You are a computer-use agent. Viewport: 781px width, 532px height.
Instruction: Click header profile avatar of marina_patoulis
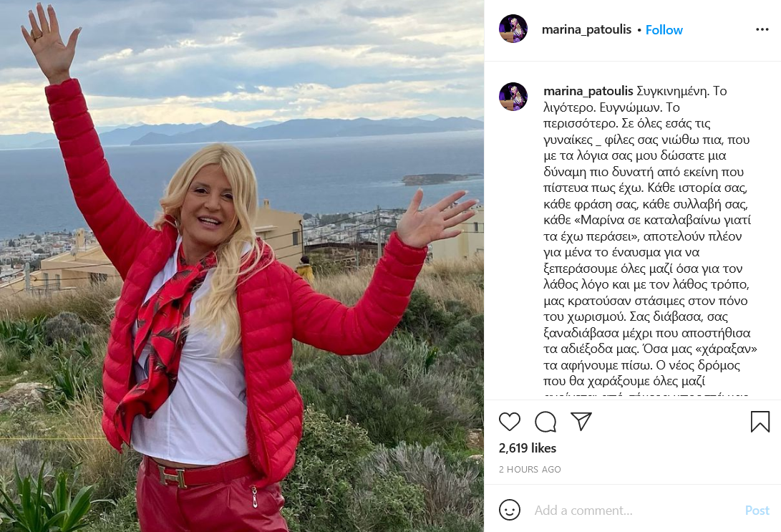point(513,29)
